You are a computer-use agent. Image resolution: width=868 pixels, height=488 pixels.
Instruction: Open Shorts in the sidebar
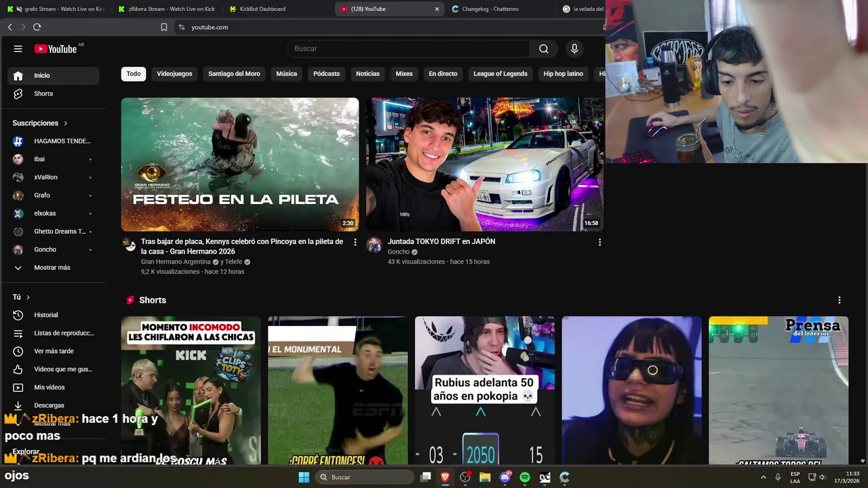coord(53,94)
